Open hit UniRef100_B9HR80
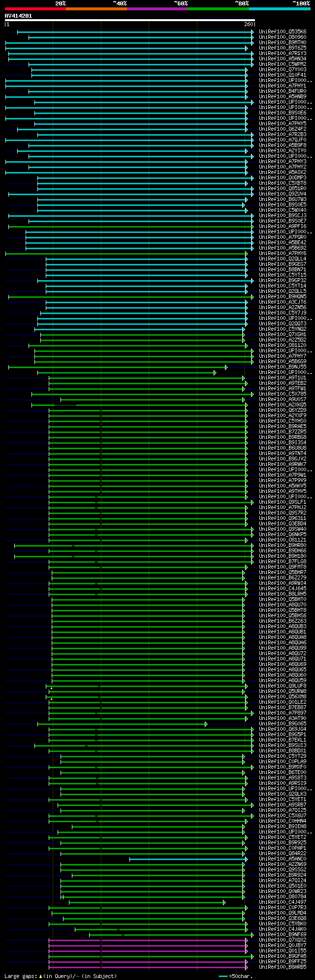315x980 pixels. point(283,546)
